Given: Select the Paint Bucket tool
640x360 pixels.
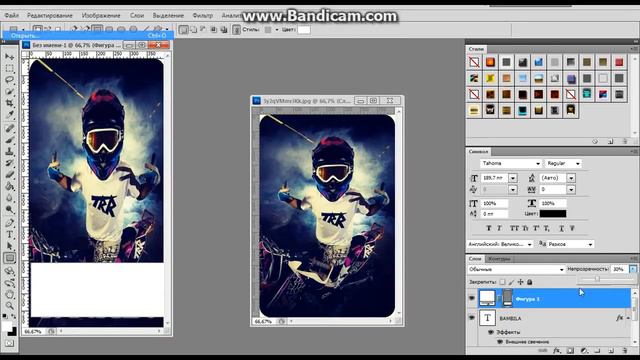Looking at the screenshot, I should pyautogui.click(x=9, y=186).
